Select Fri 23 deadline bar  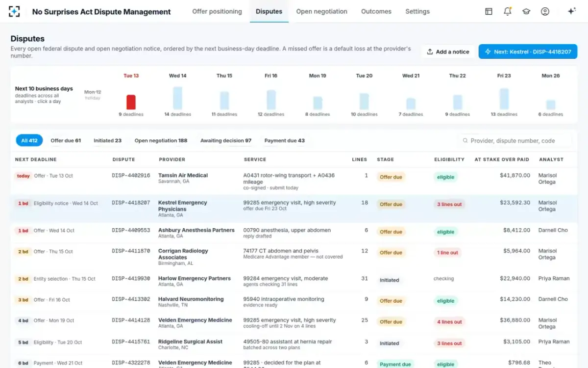click(x=504, y=99)
